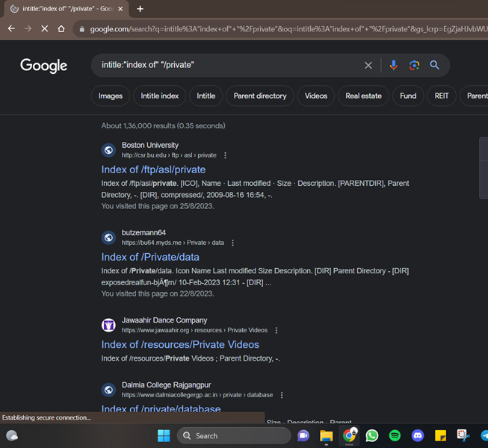The height and width of the screenshot is (448, 488).
Task: Select the Intitle filter chip
Action: 206,96
